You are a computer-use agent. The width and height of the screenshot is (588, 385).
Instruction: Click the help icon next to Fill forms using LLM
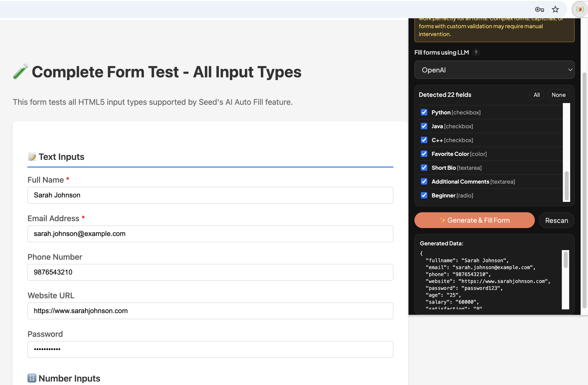pos(476,52)
